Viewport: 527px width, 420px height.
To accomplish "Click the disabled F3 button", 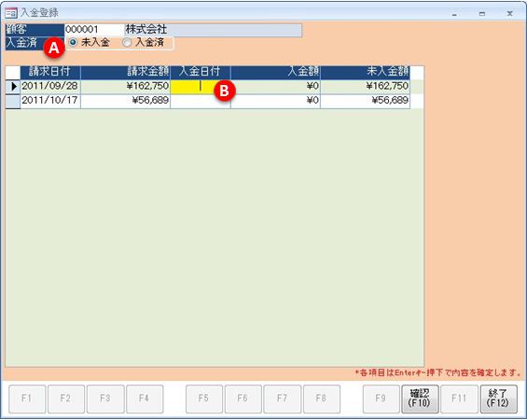I will coord(105,399).
